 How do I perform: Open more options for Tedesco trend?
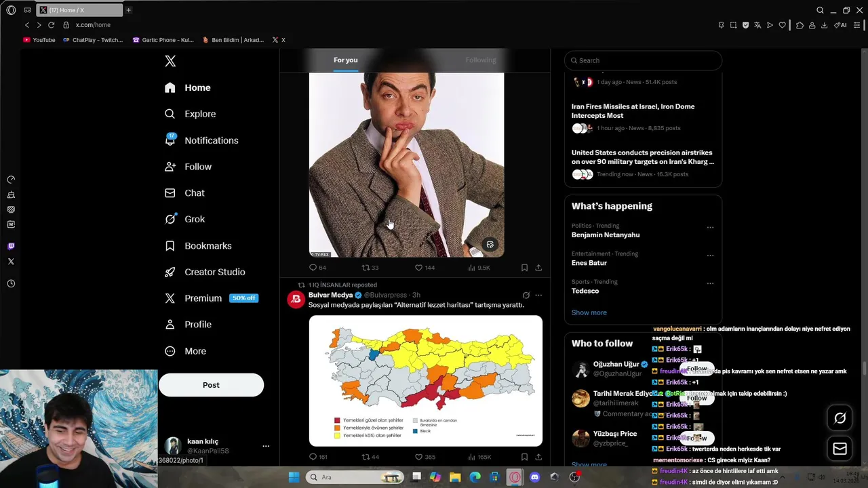click(x=710, y=283)
